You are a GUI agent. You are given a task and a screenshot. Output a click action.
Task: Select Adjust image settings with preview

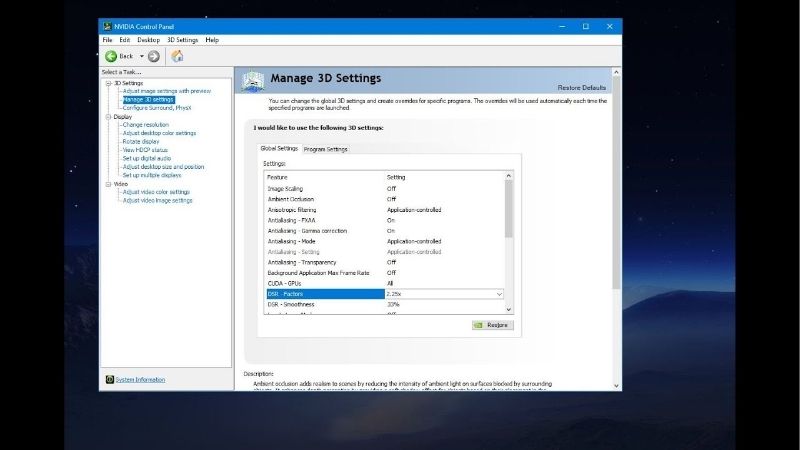pos(167,91)
